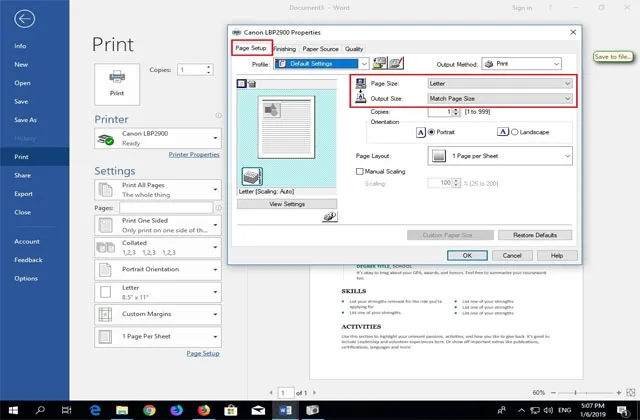
Task: Select the Landscape orientation radio button
Action: (x=515, y=131)
